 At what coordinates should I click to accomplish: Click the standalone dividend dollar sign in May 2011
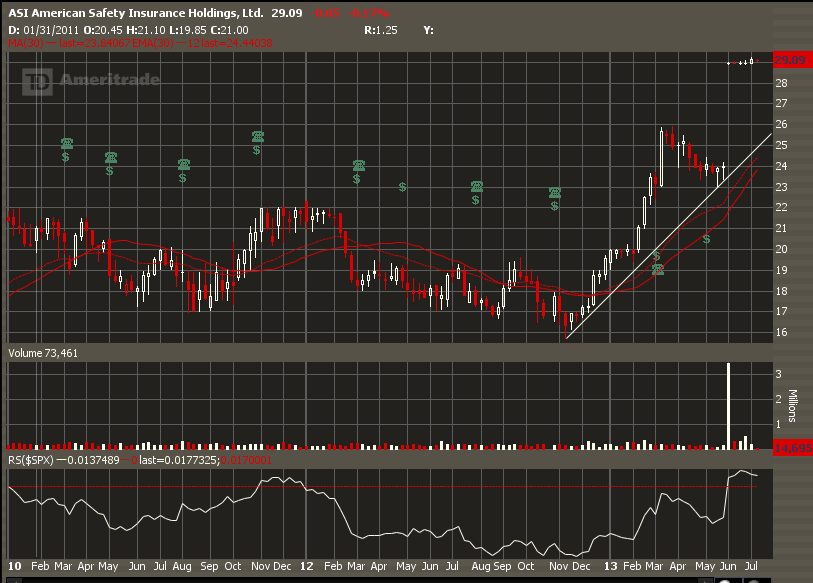point(402,187)
